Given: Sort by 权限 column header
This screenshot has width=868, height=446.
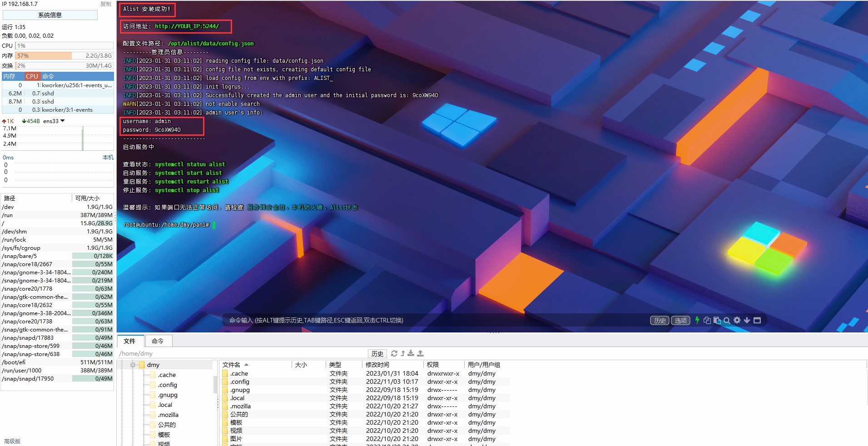Looking at the screenshot, I should click(x=444, y=365).
